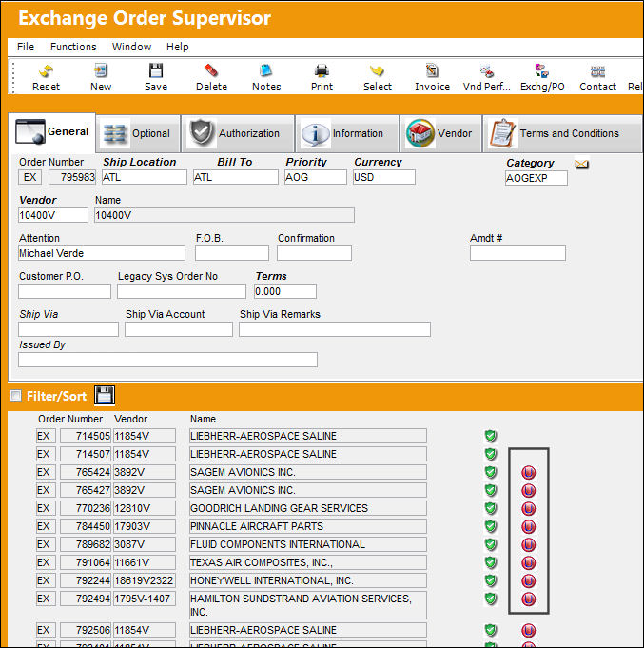Click the Ship Location input field
Screen dimensions: 644x648
145,177
